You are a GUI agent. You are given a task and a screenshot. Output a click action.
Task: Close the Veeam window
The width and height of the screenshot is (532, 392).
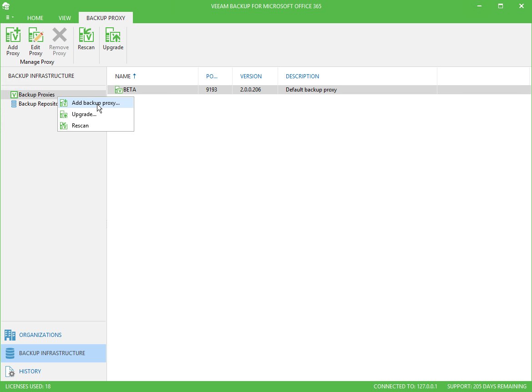click(522, 6)
